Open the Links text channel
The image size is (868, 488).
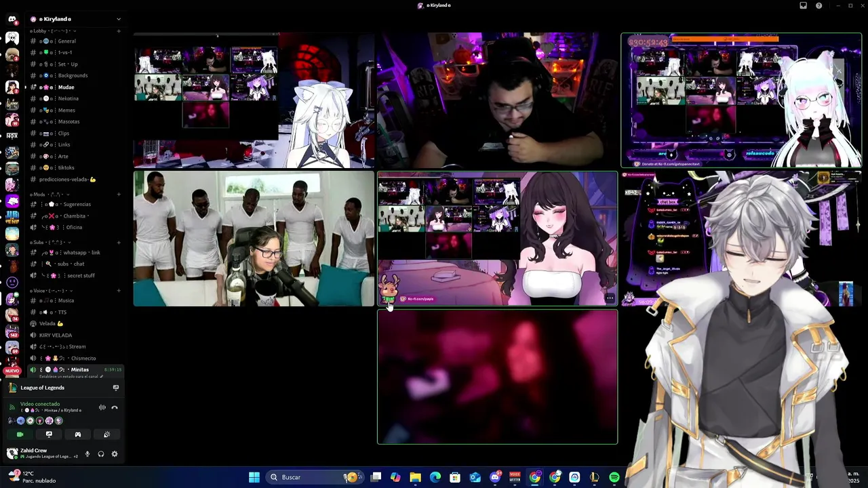[75, 145]
